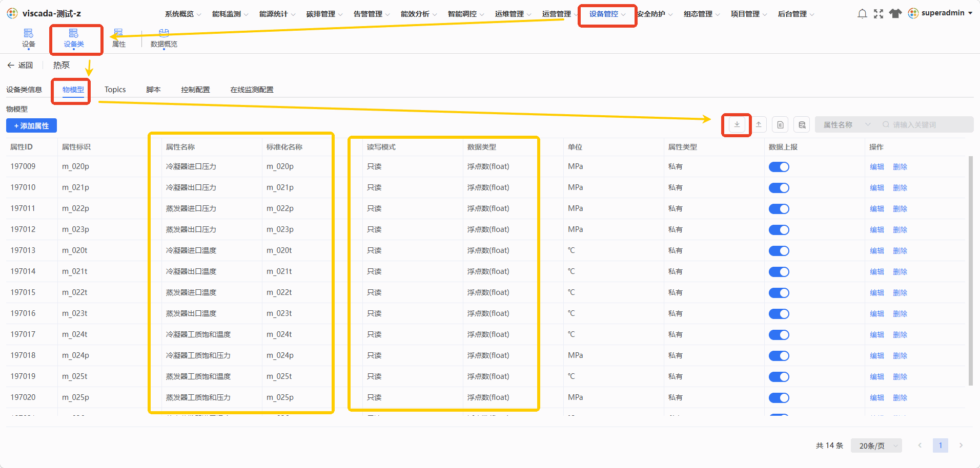Open the 属性 icon tab
Image resolution: width=980 pixels, height=468 pixels.
[x=119, y=38]
